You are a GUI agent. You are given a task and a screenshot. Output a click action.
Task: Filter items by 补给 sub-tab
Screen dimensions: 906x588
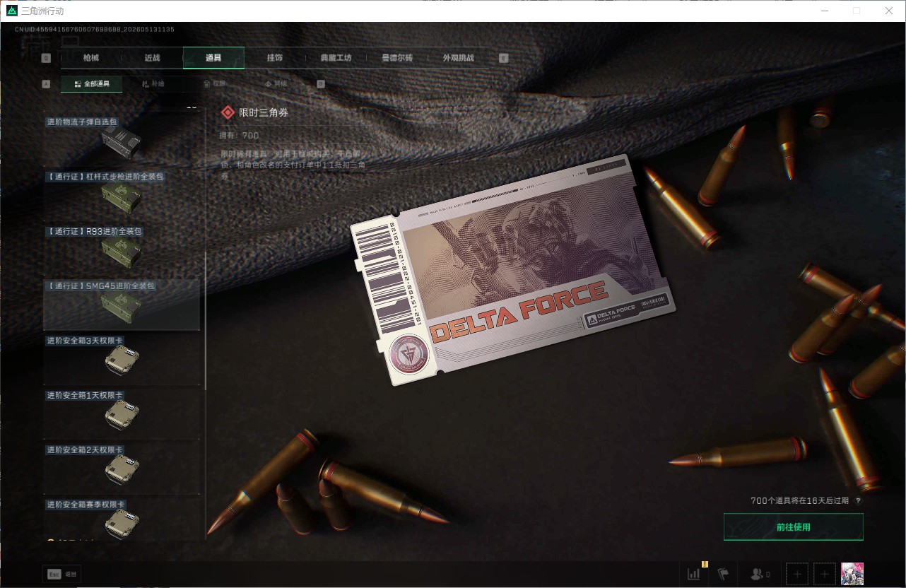[x=153, y=83]
